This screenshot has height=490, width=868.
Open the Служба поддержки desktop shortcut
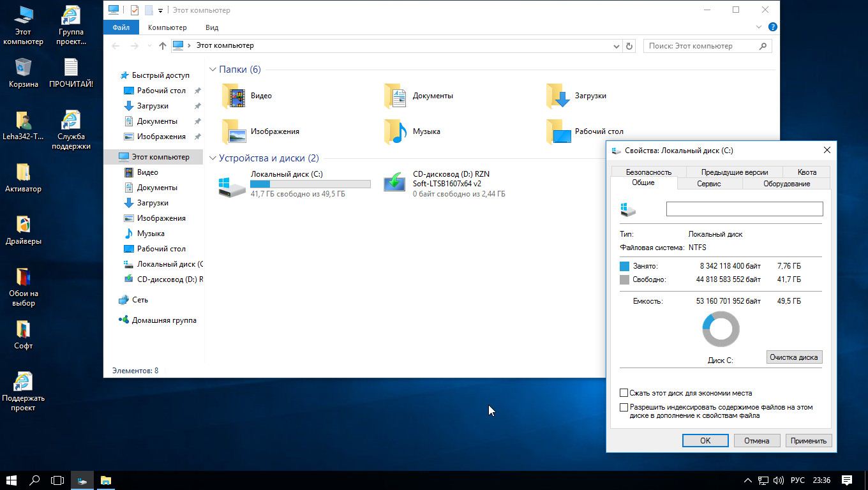click(x=71, y=130)
